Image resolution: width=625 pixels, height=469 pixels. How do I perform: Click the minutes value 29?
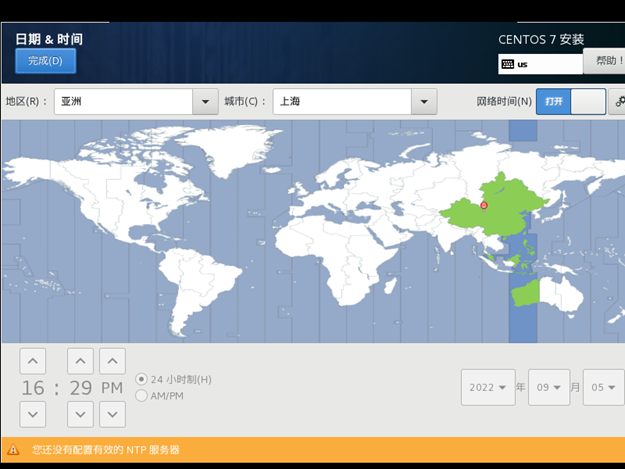coord(81,388)
